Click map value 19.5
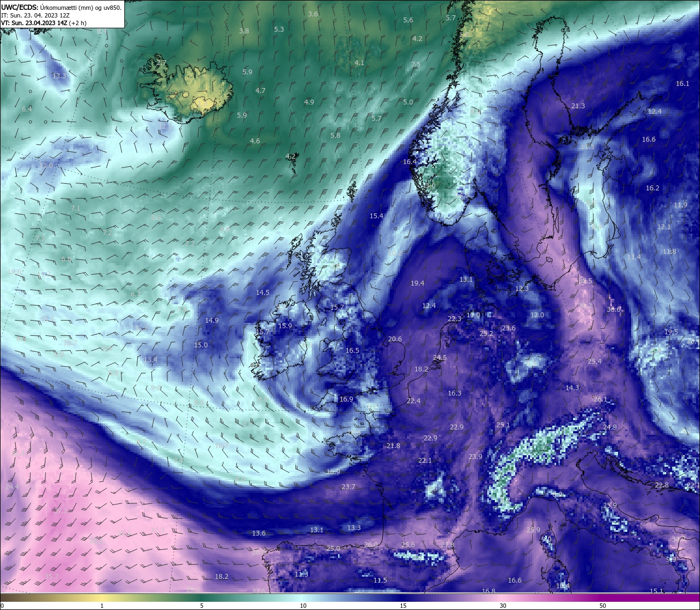Image resolution: width=700 pixels, height=610 pixels. [x=671, y=332]
